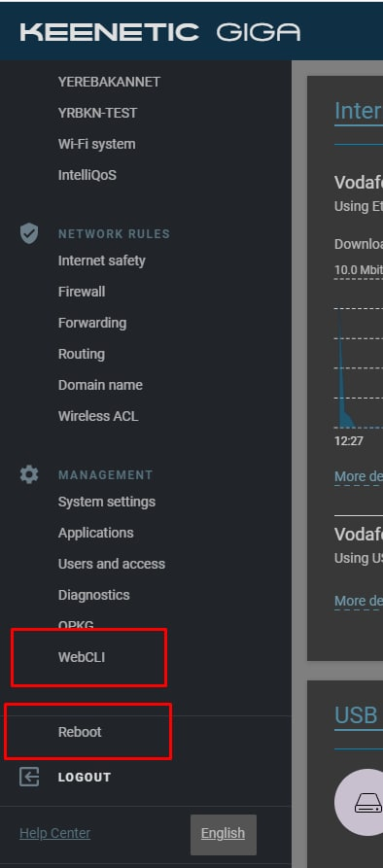Open the Help Center link
This screenshot has width=383, height=868.
coord(54,833)
